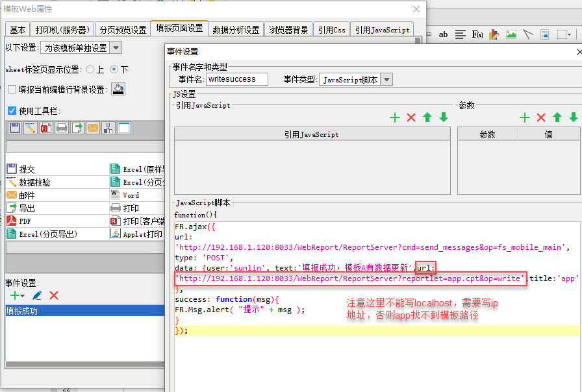Open the border frame dropdown in the designer toolbar
The width and height of the screenshot is (582, 392).
pos(564,34)
